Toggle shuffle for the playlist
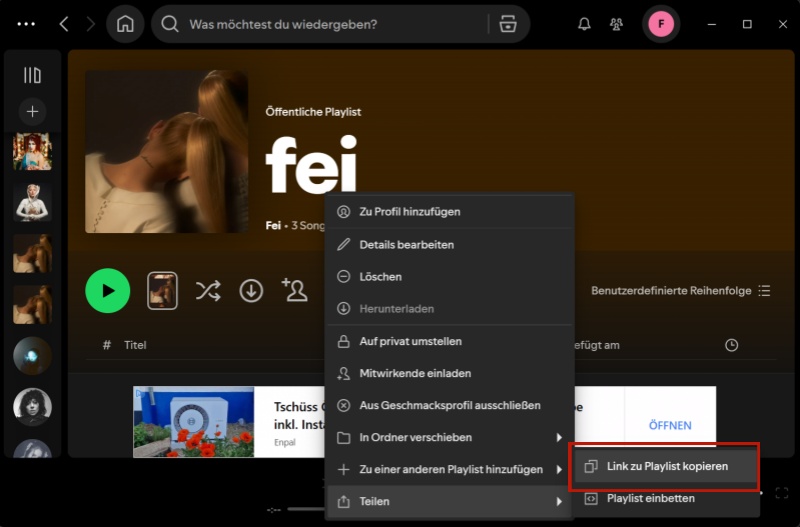 point(207,291)
